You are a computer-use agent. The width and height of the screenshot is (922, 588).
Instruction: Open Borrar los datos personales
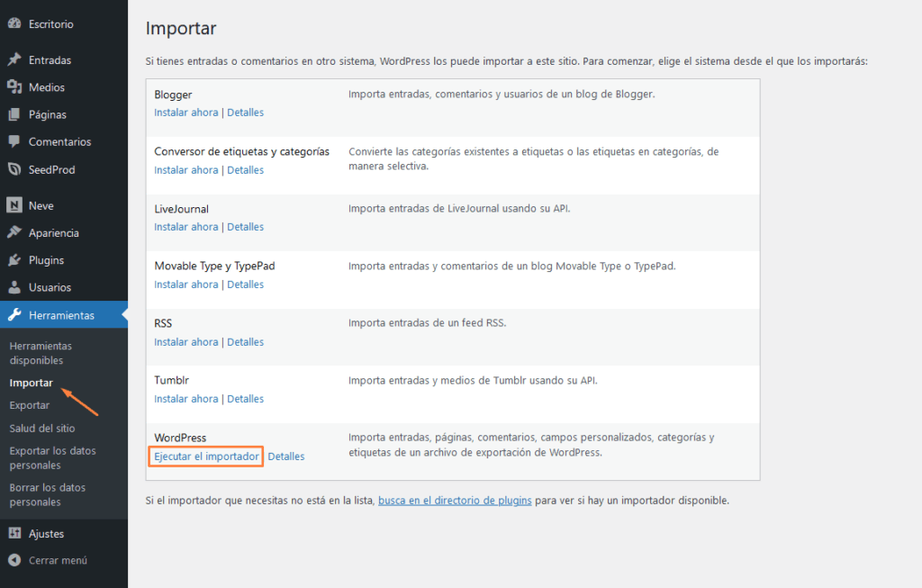47,494
